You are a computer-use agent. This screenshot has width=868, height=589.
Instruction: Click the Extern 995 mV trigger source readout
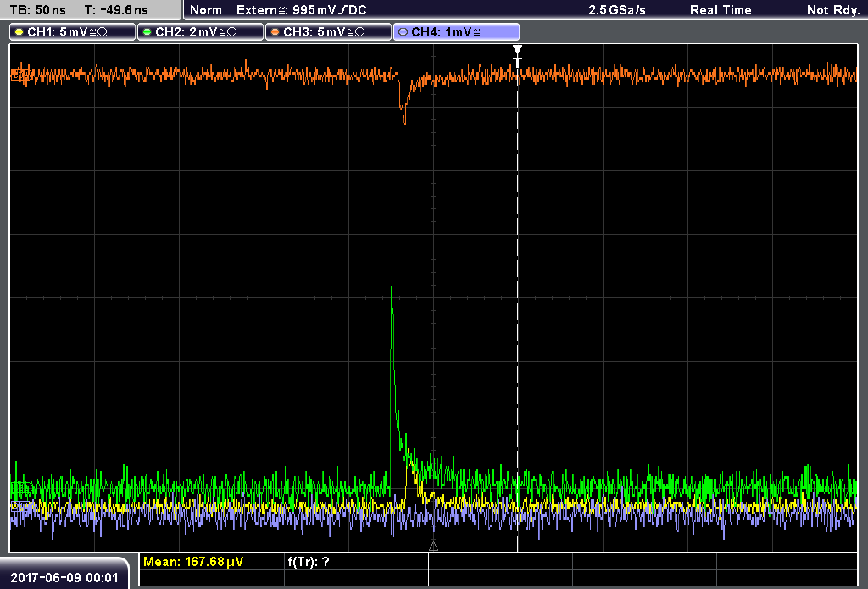pos(301,10)
